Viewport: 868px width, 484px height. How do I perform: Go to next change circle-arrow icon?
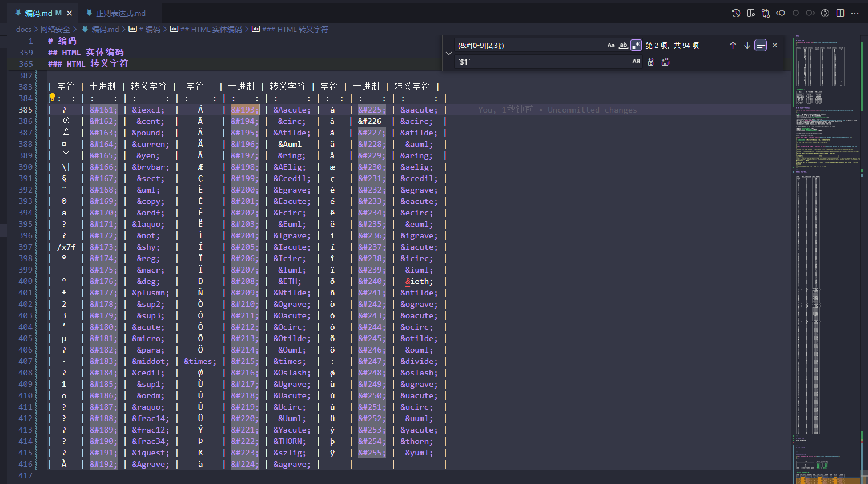click(x=810, y=13)
